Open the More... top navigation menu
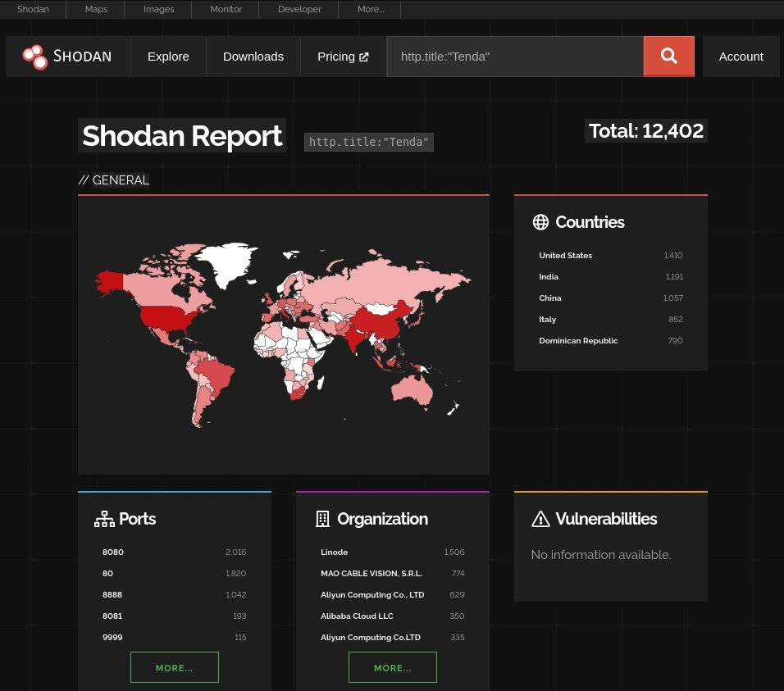The width and height of the screenshot is (784, 691). (x=370, y=9)
